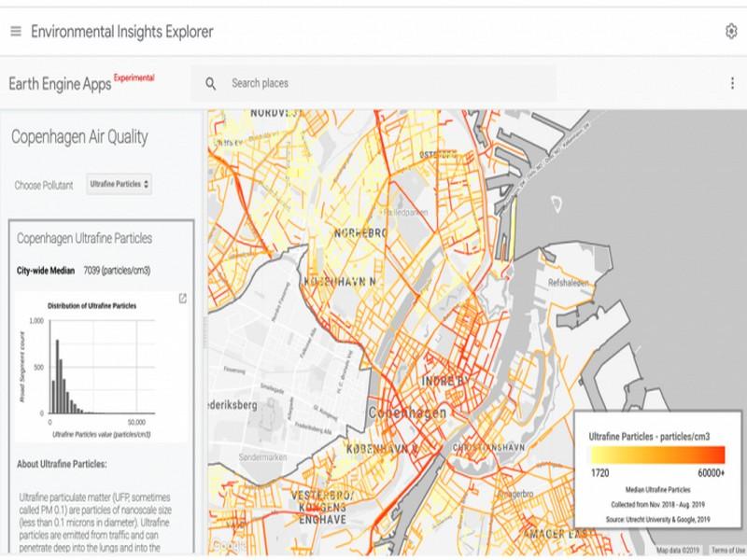Click the Distribution of Ultrafine Particles chart title
The width and height of the screenshot is (747, 560).
tap(92, 306)
